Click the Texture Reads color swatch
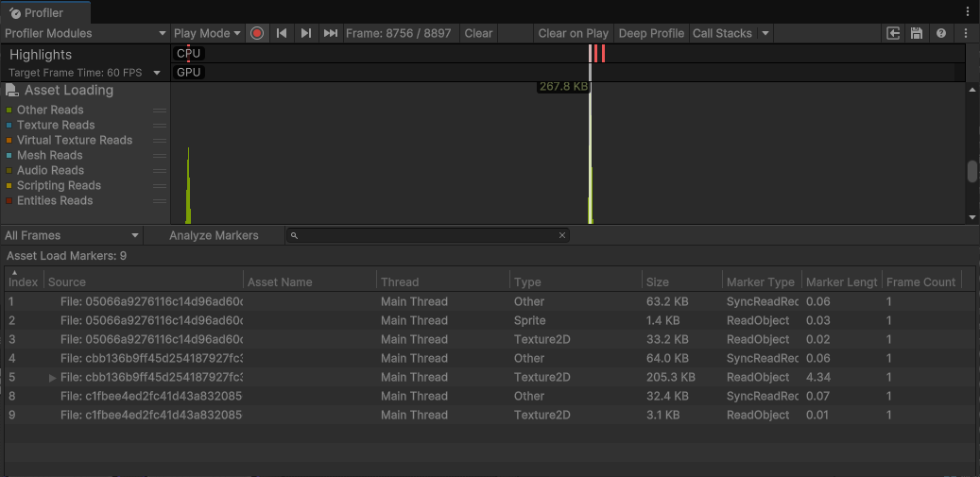Image resolution: width=980 pixels, height=477 pixels. (9, 126)
